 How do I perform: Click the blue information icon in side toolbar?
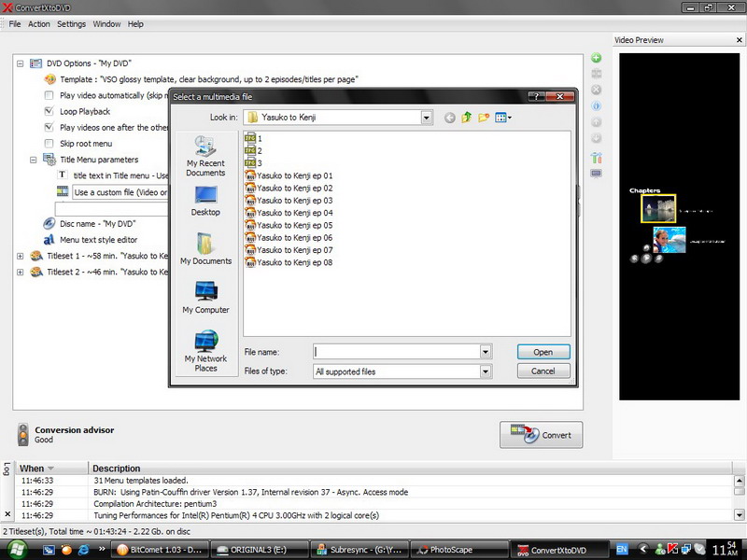coord(596,105)
